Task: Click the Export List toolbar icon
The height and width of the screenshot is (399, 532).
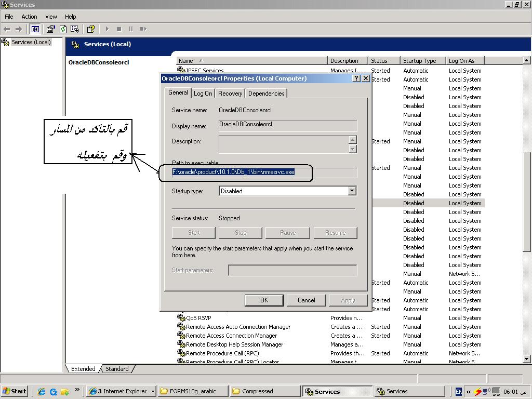Action: point(75,29)
